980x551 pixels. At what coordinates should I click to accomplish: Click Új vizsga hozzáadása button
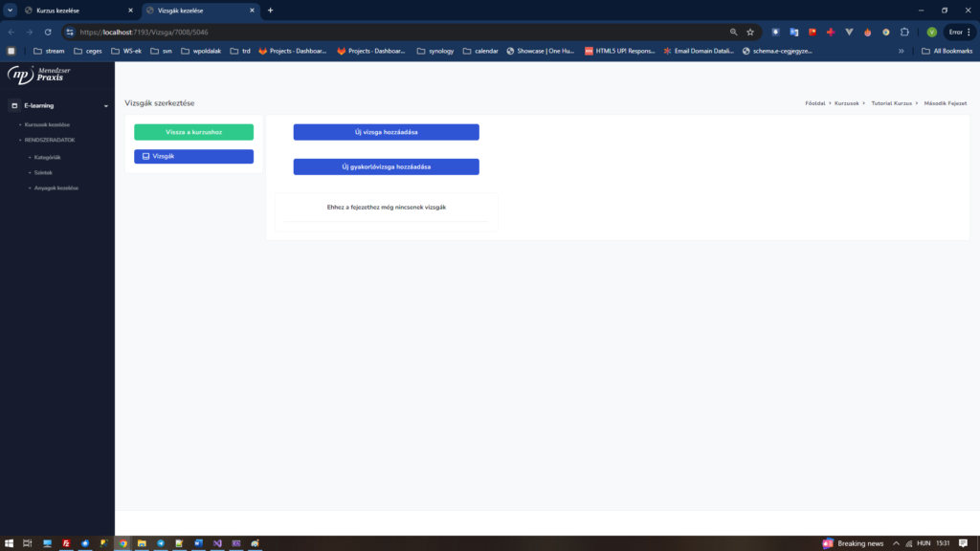pos(386,132)
